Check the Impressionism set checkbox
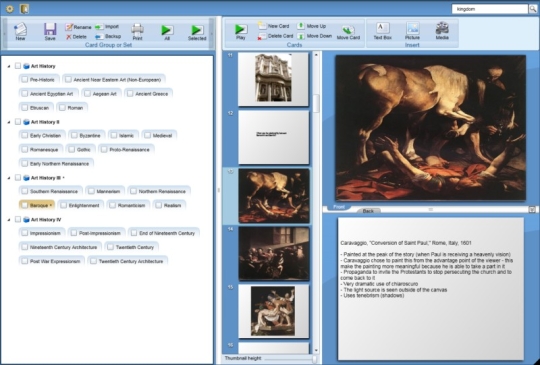 tap(24, 233)
